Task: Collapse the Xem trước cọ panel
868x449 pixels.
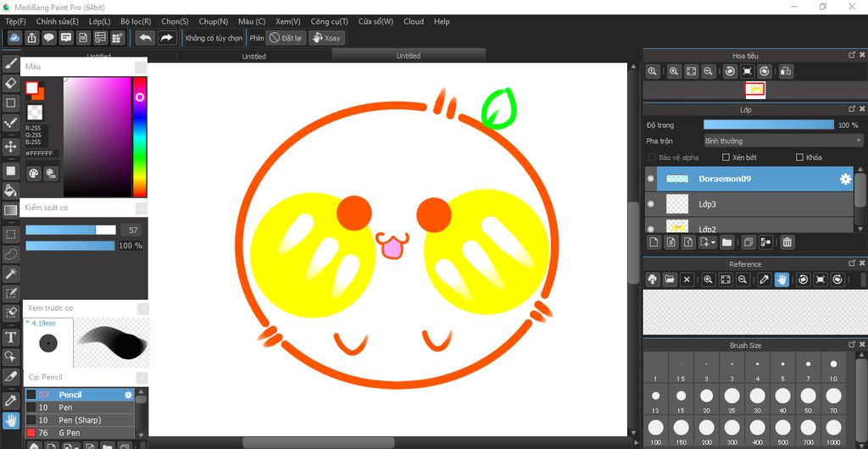Action: (x=141, y=308)
